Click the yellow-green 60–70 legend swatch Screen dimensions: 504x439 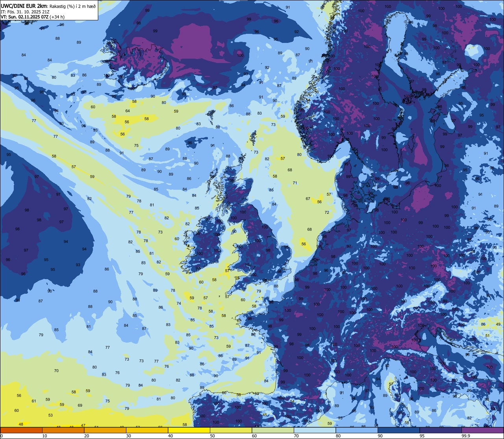point(273,430)
